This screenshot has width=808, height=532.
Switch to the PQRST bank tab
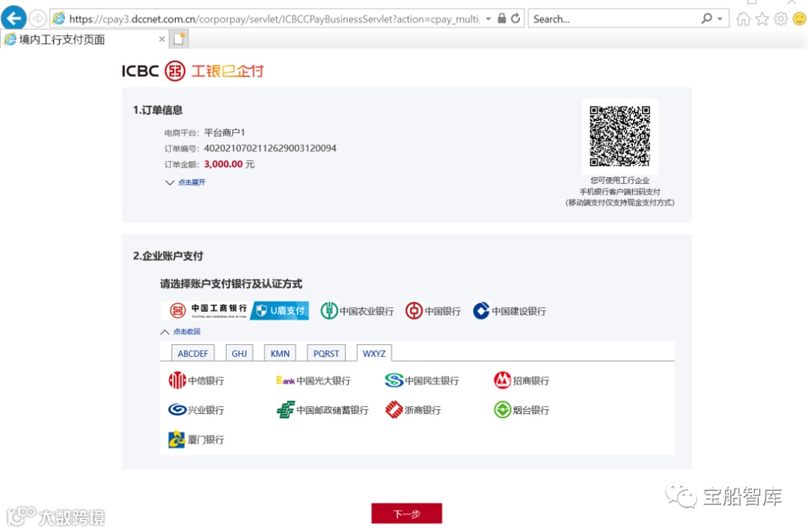[325, 353]
